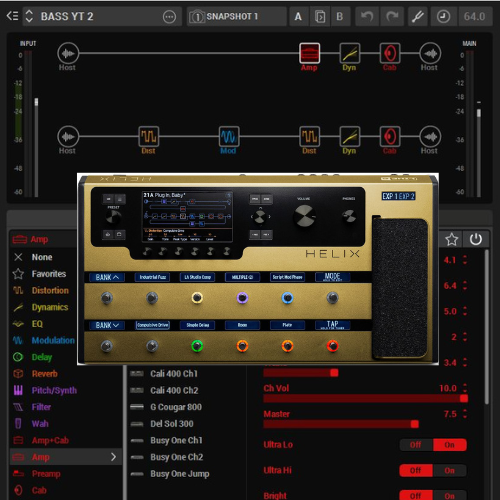This screenshot has height=500, width=500.
Task: Select the Cab block on the top path
Action: (390, 53)
